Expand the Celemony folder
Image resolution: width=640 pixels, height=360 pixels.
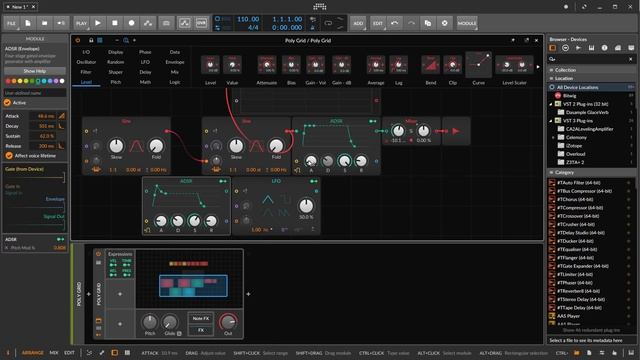[554, 138]
